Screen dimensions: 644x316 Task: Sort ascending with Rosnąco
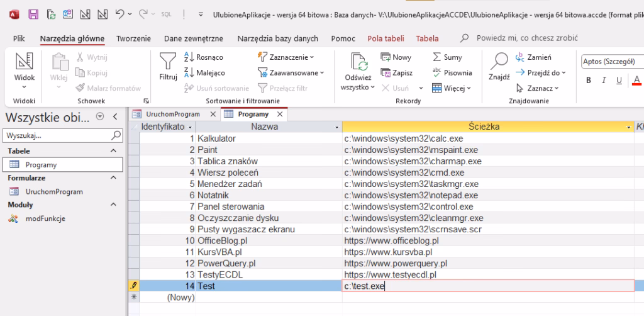[204, 57]
